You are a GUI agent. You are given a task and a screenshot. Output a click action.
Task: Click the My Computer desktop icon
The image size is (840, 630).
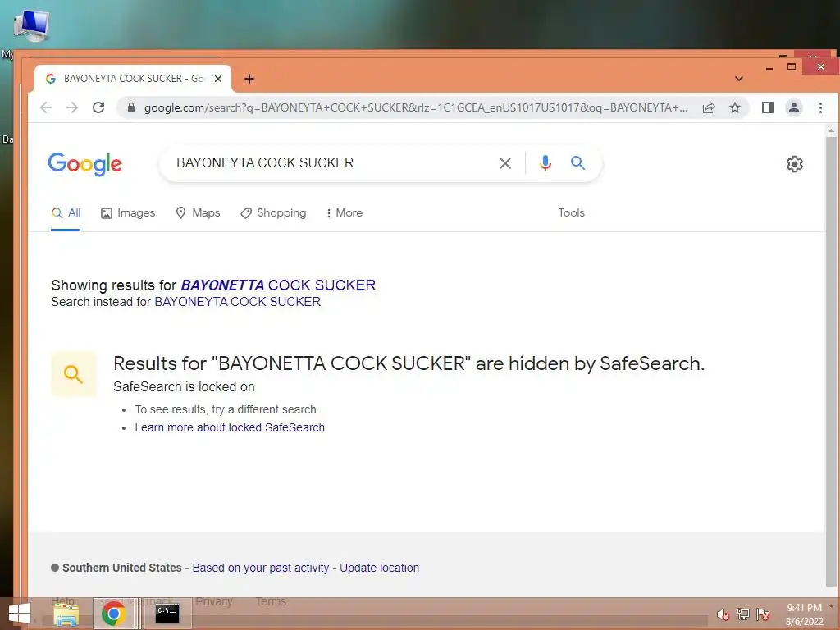[32, 25]
